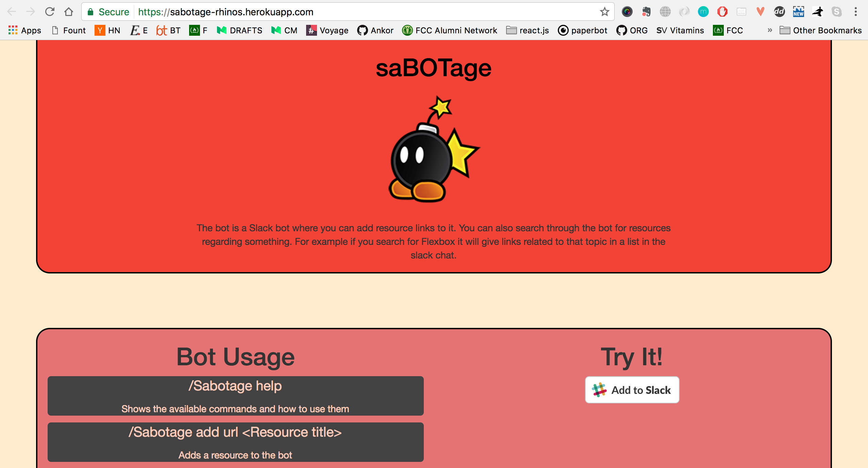The height and width of the screenshot is (468, 868).
Task: Go to the browser home page
Action: click(69, 12)
